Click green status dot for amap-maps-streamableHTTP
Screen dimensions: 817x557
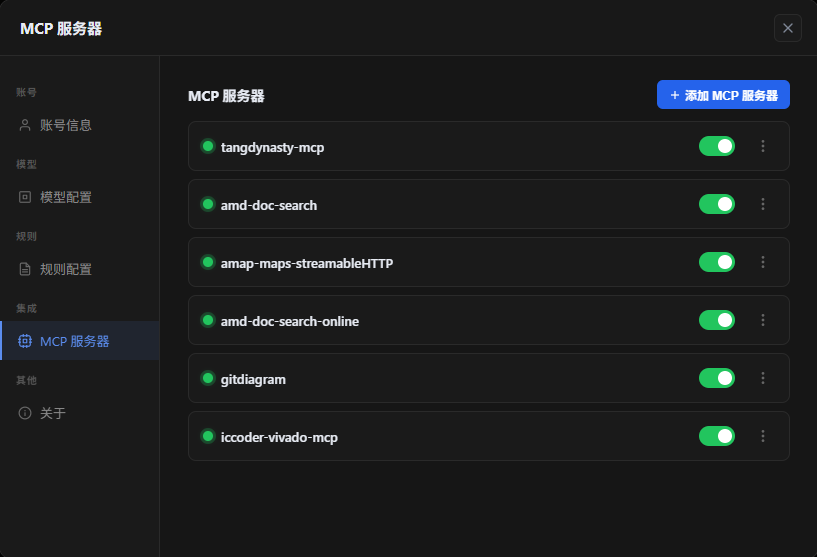(208, 262)
